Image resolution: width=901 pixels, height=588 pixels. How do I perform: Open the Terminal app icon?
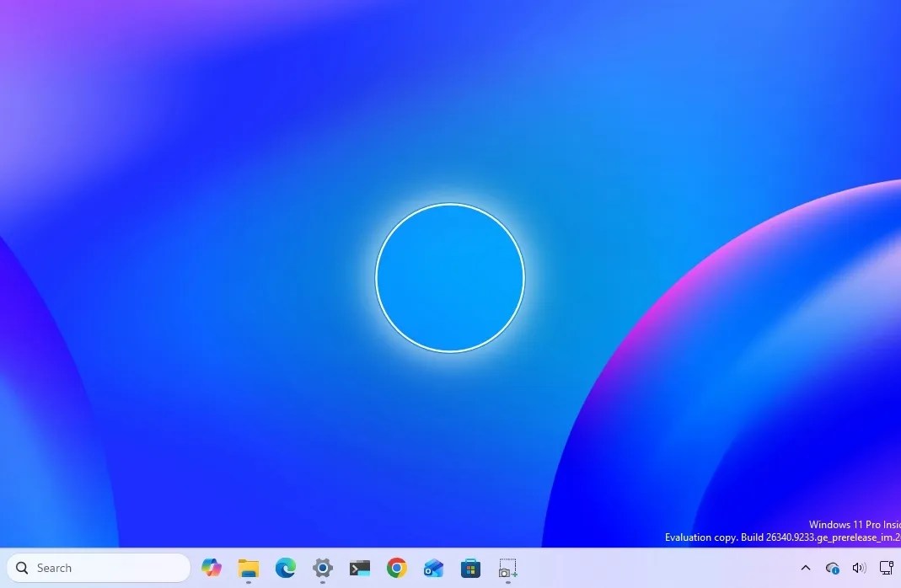click(x=360, y=568)
